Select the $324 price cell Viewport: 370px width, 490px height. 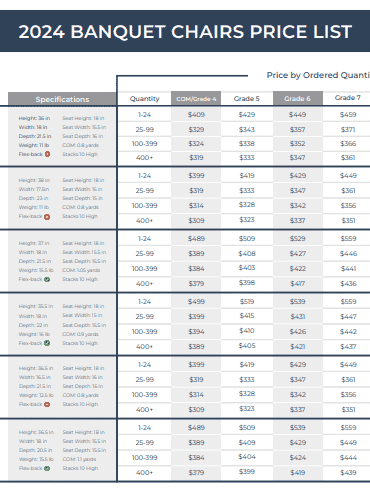196,144
